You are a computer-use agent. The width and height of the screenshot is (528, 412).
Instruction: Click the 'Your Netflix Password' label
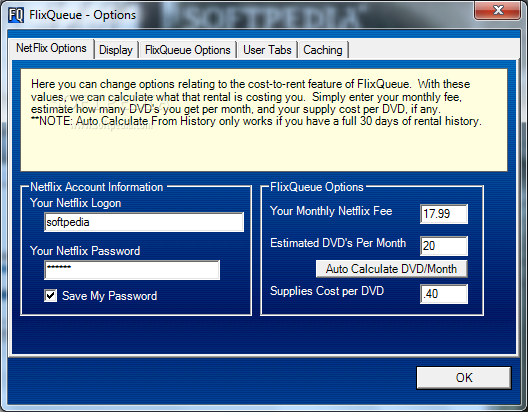click(85, 251)
